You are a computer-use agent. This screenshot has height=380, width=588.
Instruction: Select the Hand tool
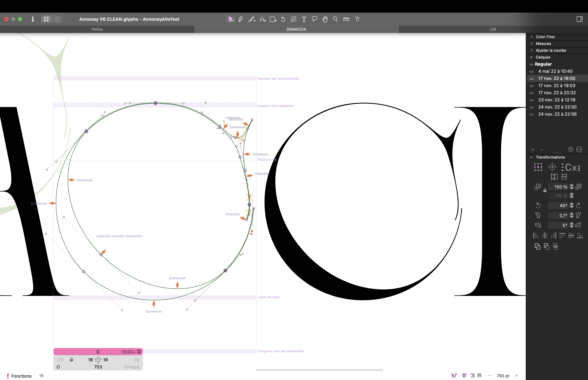click(325, 19)
